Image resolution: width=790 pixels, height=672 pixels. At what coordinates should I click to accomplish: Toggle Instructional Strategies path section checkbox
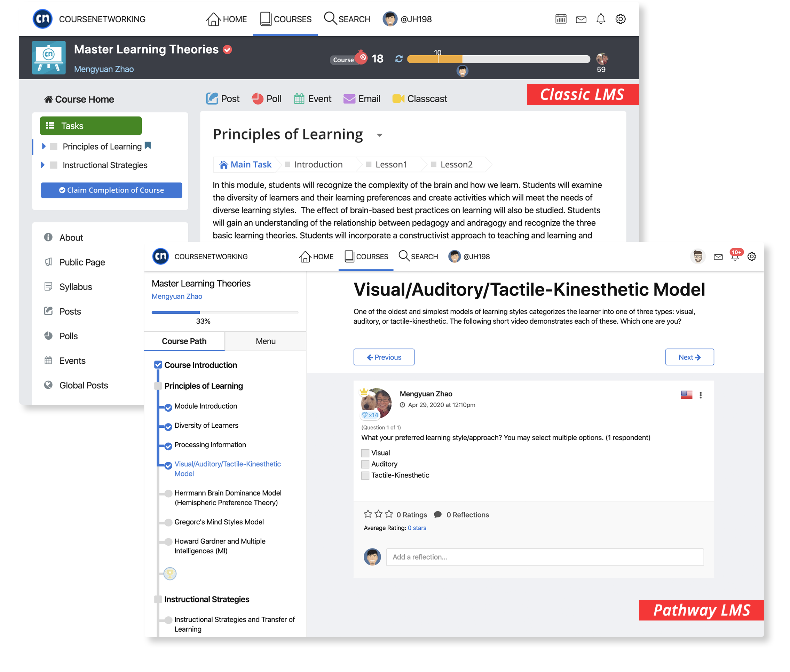pyautogui.click(x=158, y=599)
